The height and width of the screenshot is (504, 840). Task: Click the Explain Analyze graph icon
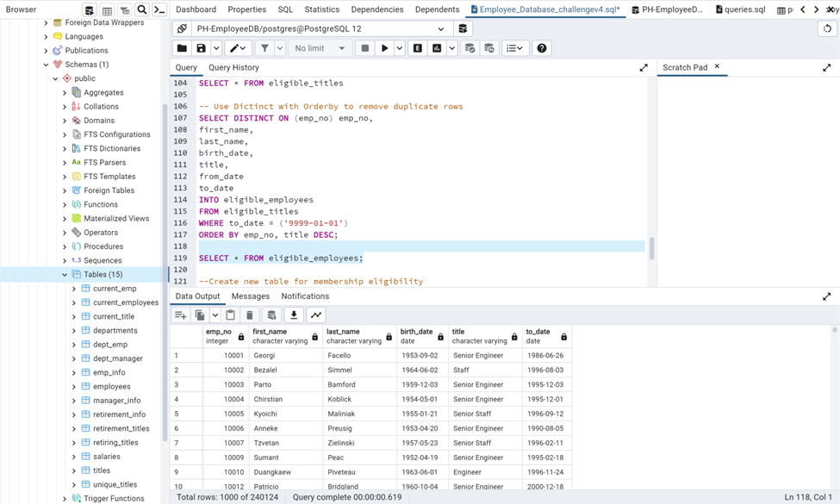tap(436, 48)
